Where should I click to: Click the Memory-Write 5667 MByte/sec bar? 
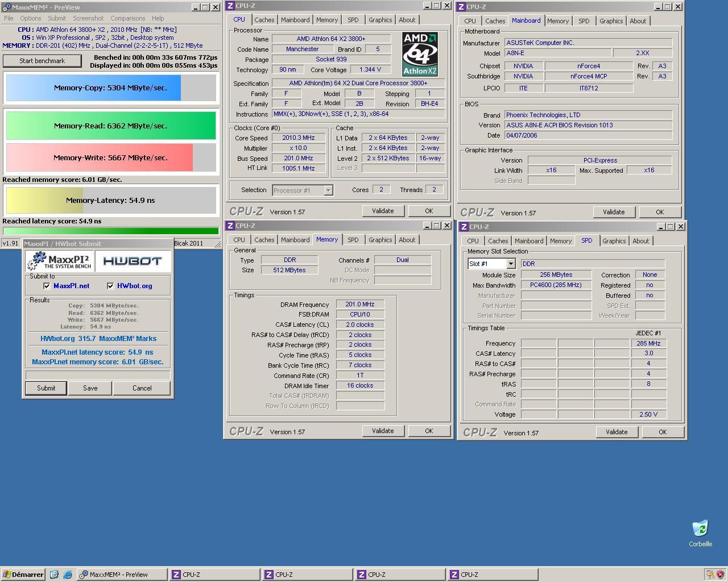[x=111, y=157]
